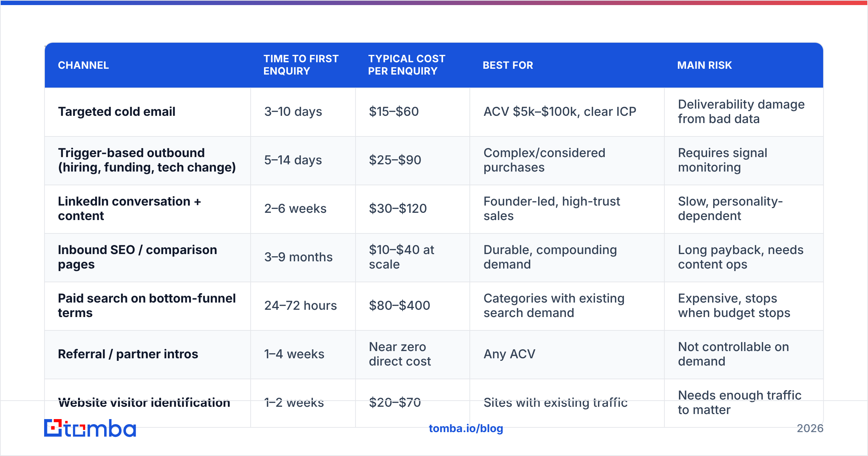The width and height of the screenshot is (868, 456).
Task: Click the Inbound SEO / comparison pages cell
Action: pyautogui.click(x=148, y=257)
